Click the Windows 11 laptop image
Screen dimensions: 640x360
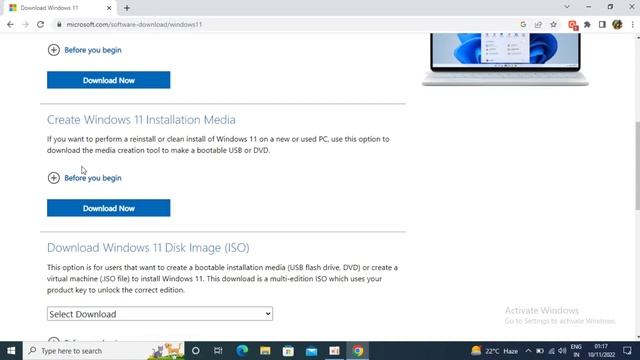pos(505,59)
